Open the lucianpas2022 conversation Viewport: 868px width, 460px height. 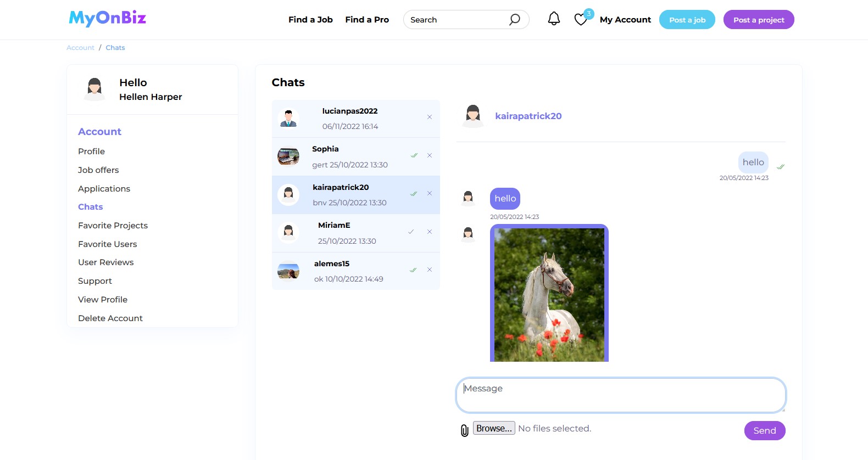coord(356,119)
